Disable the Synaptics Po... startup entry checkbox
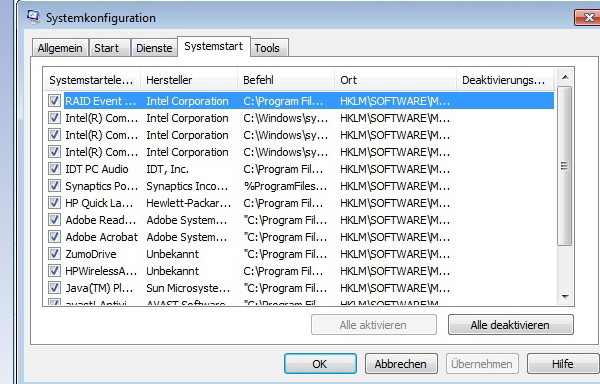Screen dimensions: 600x384 point(54,186)
